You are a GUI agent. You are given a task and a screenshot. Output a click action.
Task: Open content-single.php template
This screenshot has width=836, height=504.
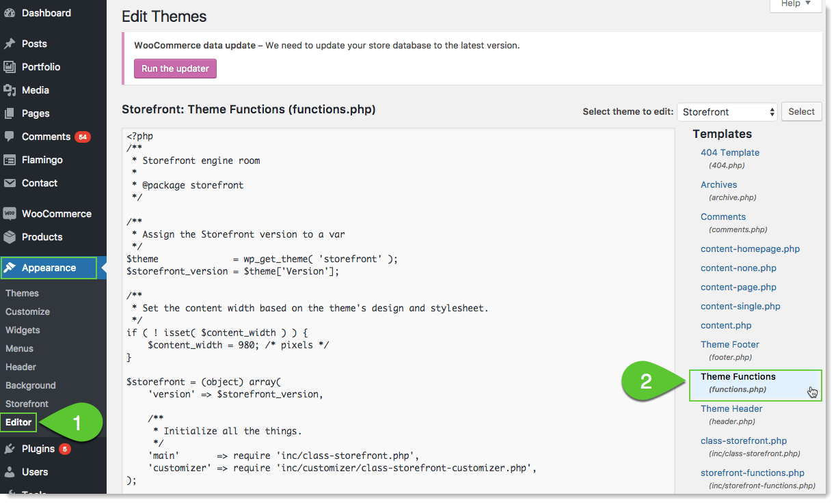(x=740, y=306)
